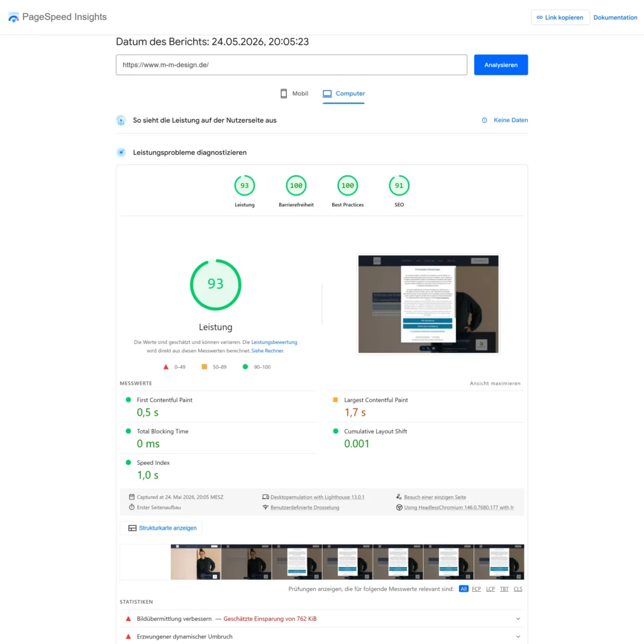Click the Using HeadlessChromium entry
The width and height of the screenshot is (644, 644).
point(458,508)
